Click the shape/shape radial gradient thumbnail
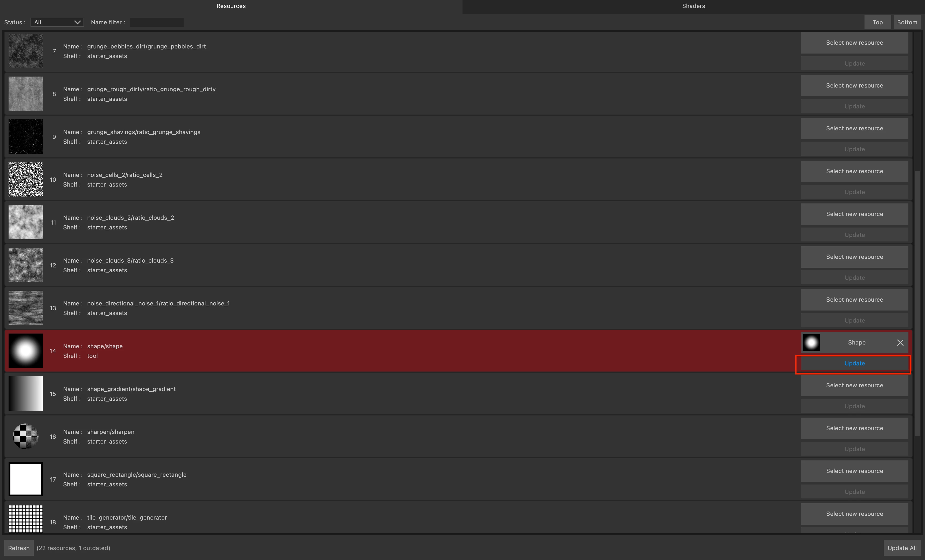Image resolution: width=925 pixels, height=560 pixels. pos(25,351)
